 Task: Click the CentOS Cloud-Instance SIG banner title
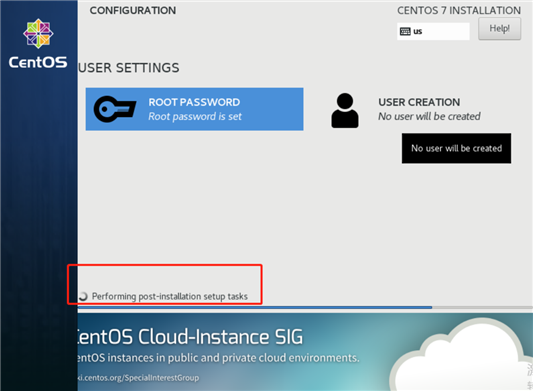(x=190, y=337)
